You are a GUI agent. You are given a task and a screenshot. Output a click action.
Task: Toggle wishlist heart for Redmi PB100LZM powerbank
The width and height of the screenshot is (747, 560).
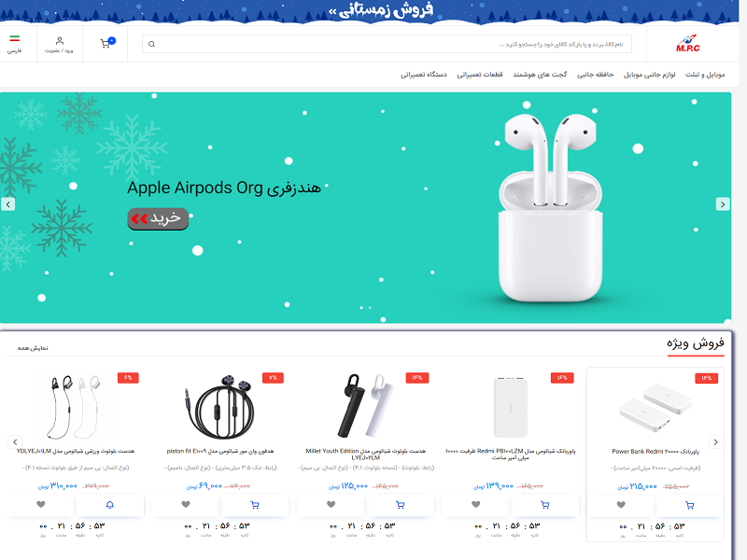(476, 504)
